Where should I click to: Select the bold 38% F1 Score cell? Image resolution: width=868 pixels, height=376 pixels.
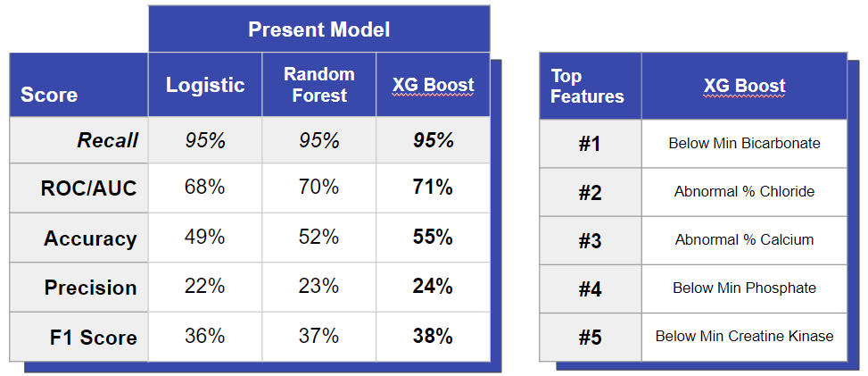point(433,336)
